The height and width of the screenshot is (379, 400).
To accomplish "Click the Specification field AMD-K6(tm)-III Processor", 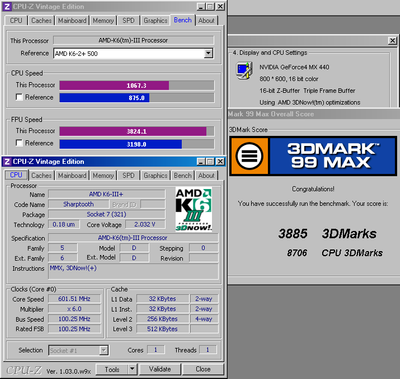I will (133, 238).
